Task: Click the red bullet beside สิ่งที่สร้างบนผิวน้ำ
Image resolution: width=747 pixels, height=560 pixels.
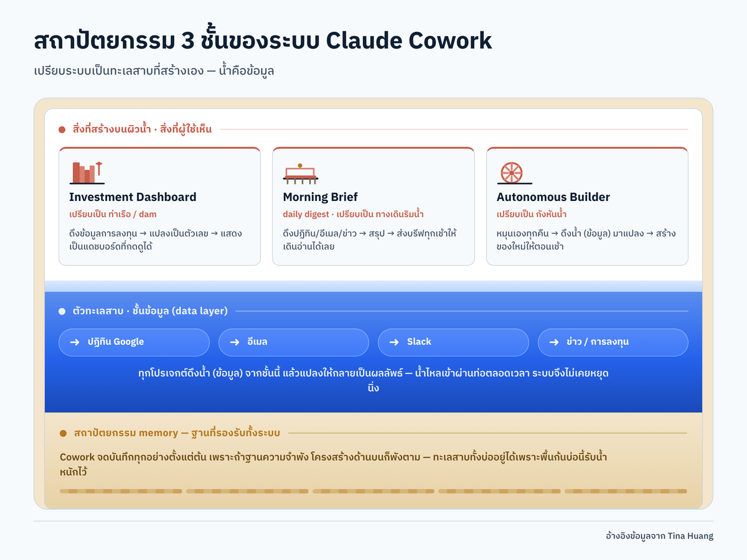Action: (x=62, y=130)
